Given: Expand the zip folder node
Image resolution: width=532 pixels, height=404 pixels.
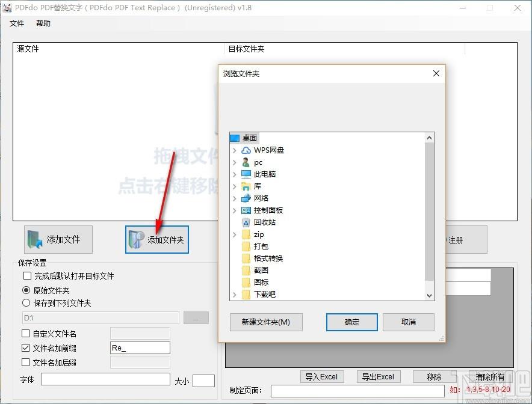Looking at the screenshot, I should tap(235, 234).
